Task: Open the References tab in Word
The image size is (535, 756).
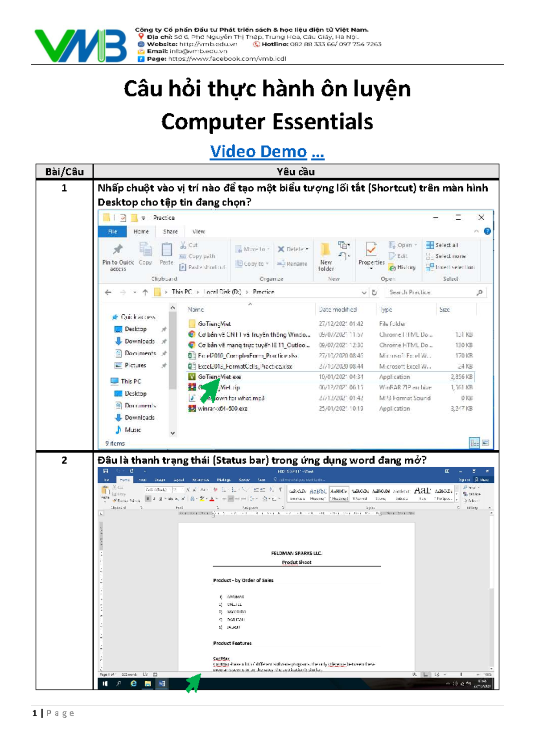Action: [201, 480]
